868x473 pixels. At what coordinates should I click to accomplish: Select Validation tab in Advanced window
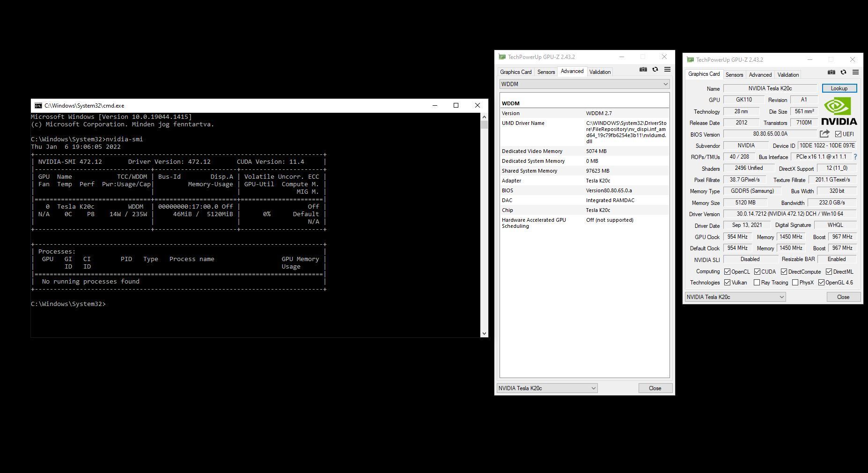click(600, 72)
